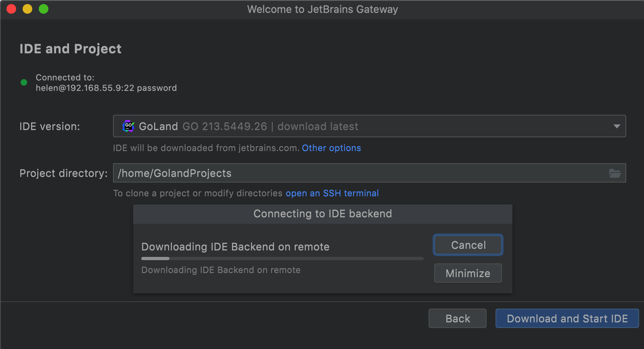644x349 pixels.
Task: Close the window with the red button
Action: 11,9
